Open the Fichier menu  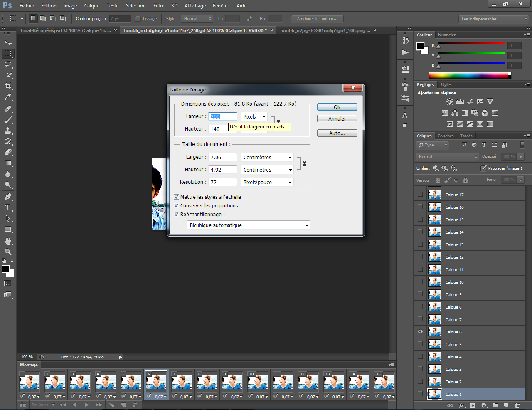tap(27, 6)
